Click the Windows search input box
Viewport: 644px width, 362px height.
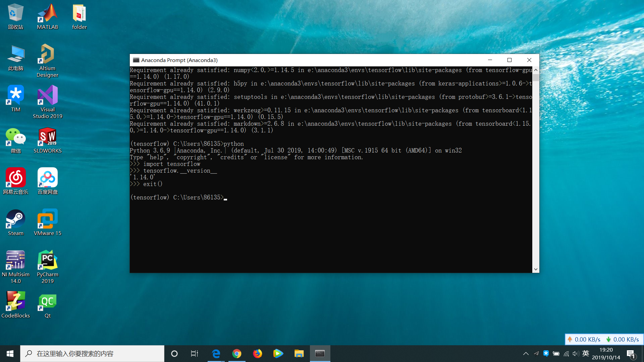(x=92, y=354)
